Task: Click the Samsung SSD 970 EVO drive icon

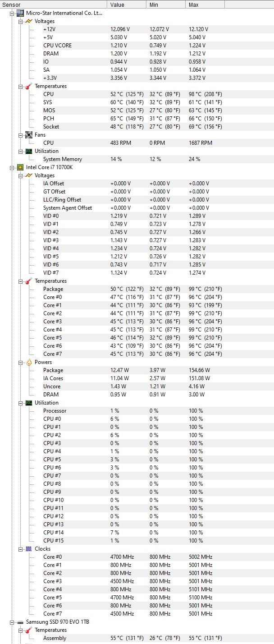Action: (x=20, y=622)
